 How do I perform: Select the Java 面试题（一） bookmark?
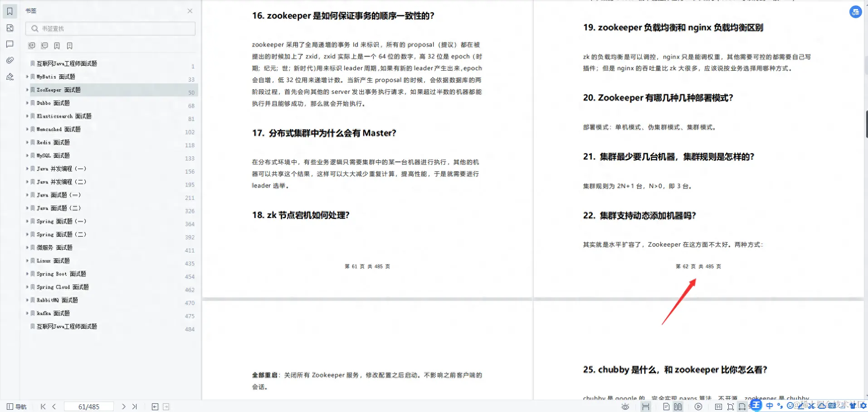(59, 195)
